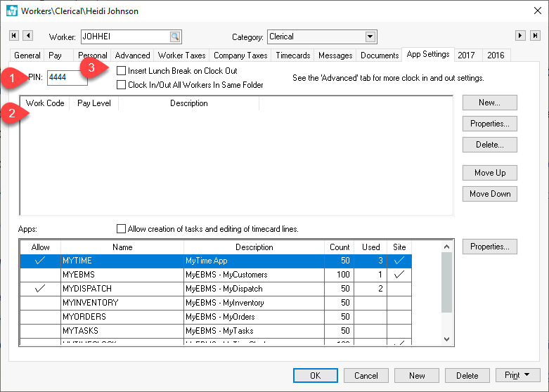Go to the first worker record arrow

pyautogui.click(x=14, y=36)
